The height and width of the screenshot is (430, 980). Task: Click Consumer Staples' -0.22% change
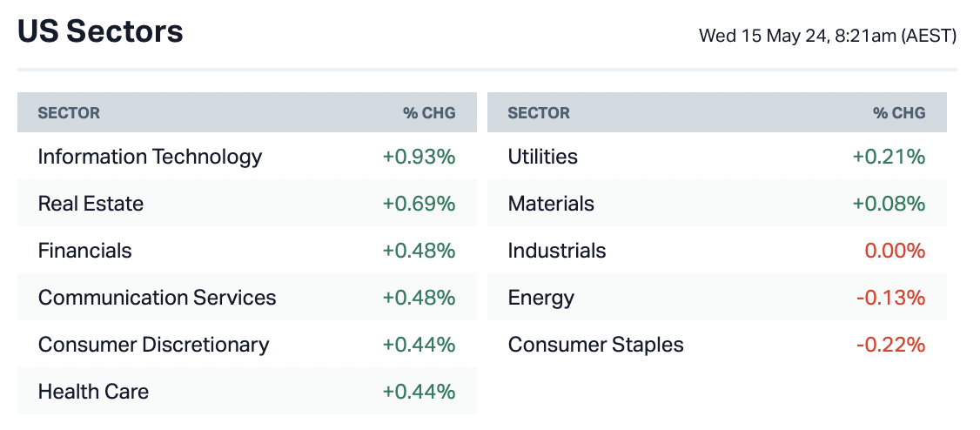click(x=890, y=345)
